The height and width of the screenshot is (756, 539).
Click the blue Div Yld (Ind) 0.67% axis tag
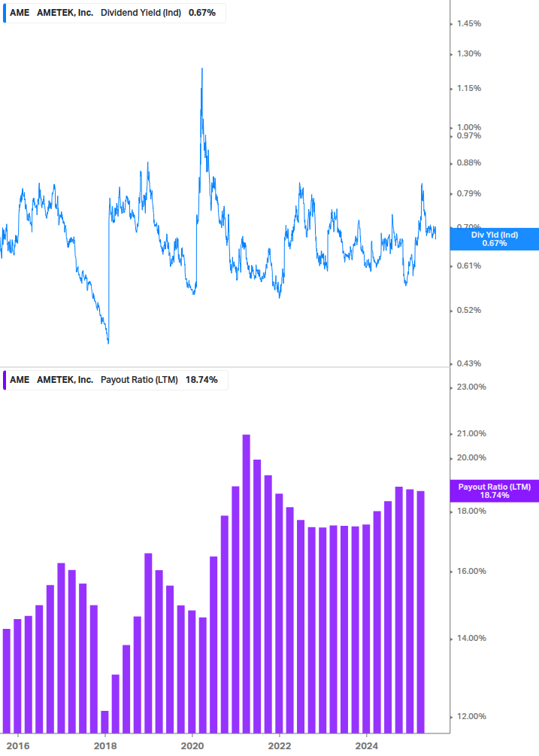[494, 239]
